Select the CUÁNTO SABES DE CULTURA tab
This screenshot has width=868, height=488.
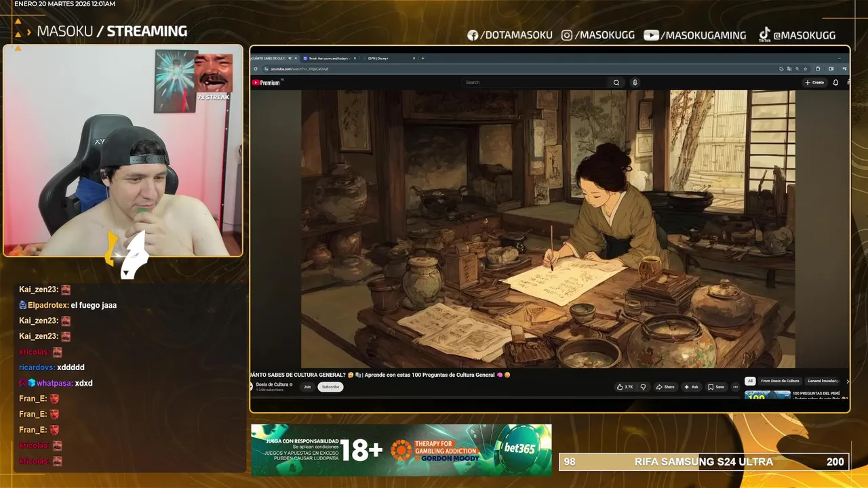pos(269,58)
